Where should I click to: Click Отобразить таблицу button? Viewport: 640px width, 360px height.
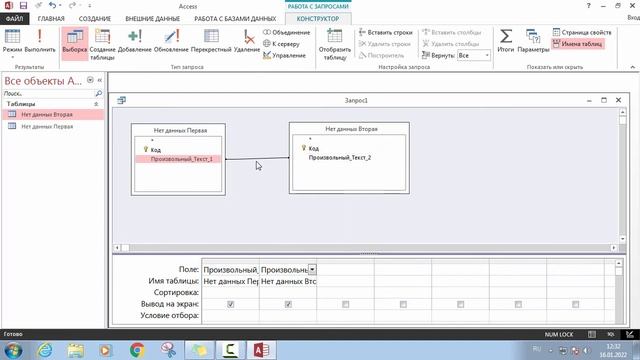click(335, 45)
